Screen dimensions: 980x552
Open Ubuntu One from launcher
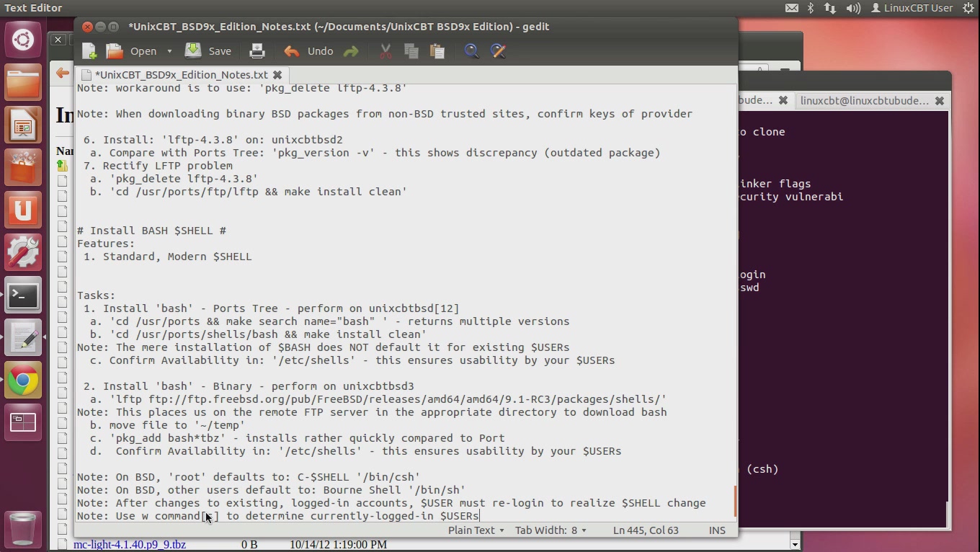point(23,210)
